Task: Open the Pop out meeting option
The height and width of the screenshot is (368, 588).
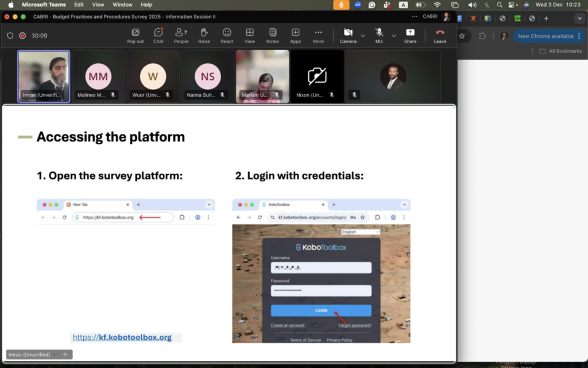Action: (x=136, y=36)
